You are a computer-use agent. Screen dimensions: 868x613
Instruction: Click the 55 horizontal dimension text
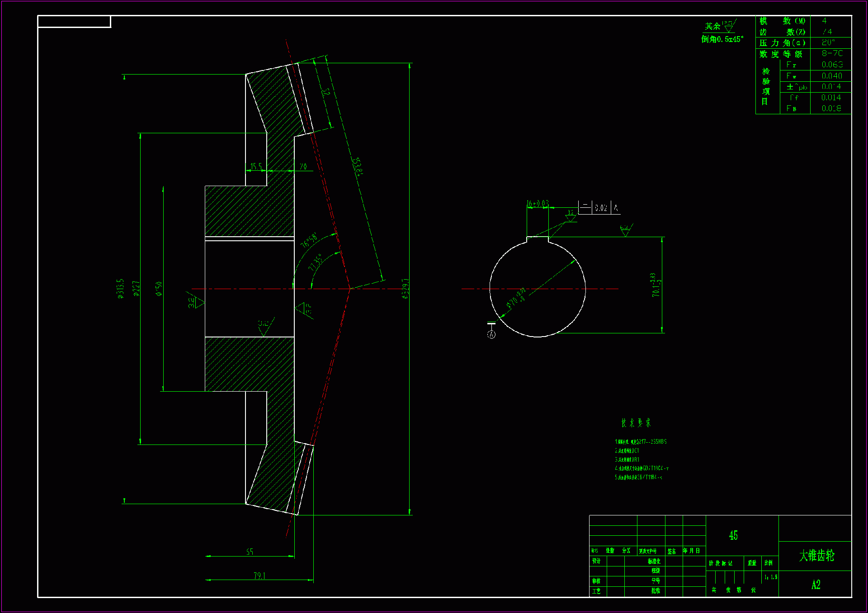point(250,552)
